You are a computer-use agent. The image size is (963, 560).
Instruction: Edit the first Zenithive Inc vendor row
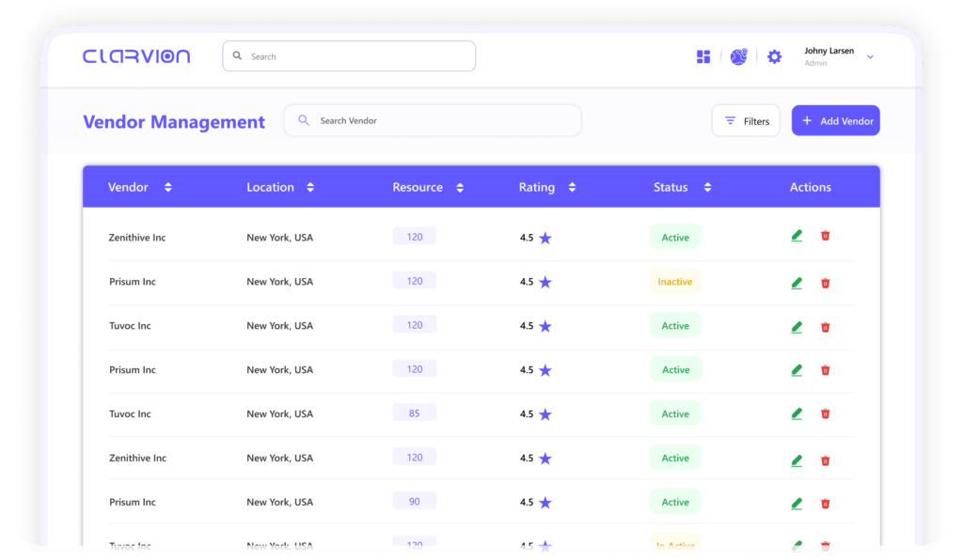797,236
